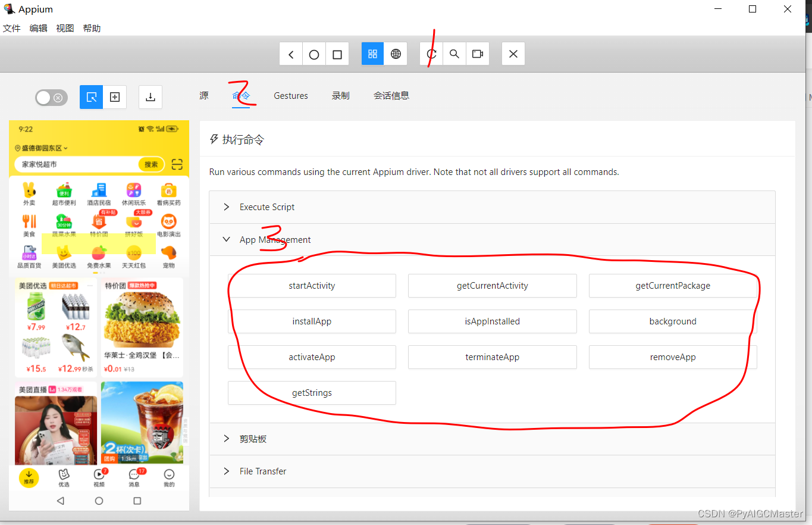Open the 源 tab
Image resolution: width=812 pixels, height=525 pixels.
[204, 95]
